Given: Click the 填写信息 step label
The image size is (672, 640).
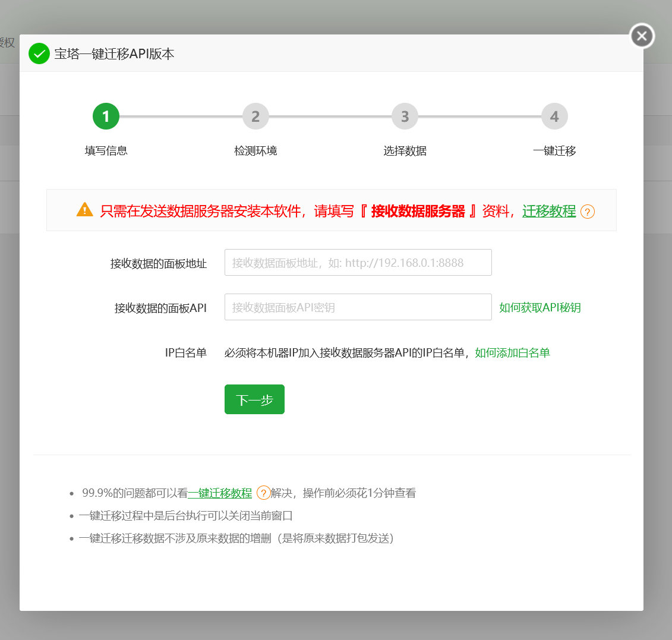Looking at the screenshot, I should point(106,151).
